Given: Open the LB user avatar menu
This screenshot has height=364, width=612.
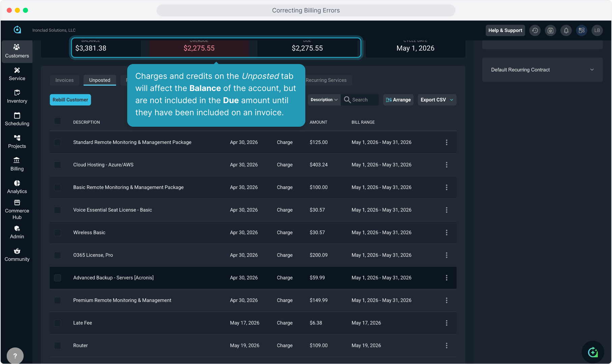Looking at the screenshot, I should click(x=597, y=30).
